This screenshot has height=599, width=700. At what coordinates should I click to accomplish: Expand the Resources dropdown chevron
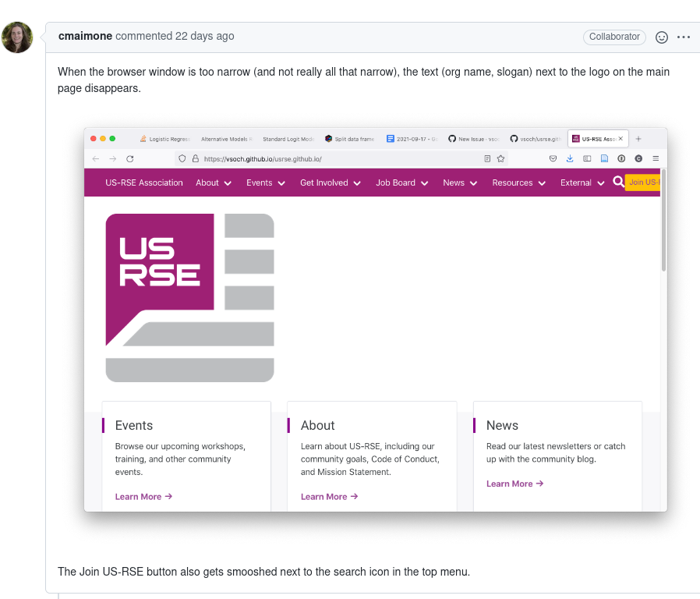point(542,183)
